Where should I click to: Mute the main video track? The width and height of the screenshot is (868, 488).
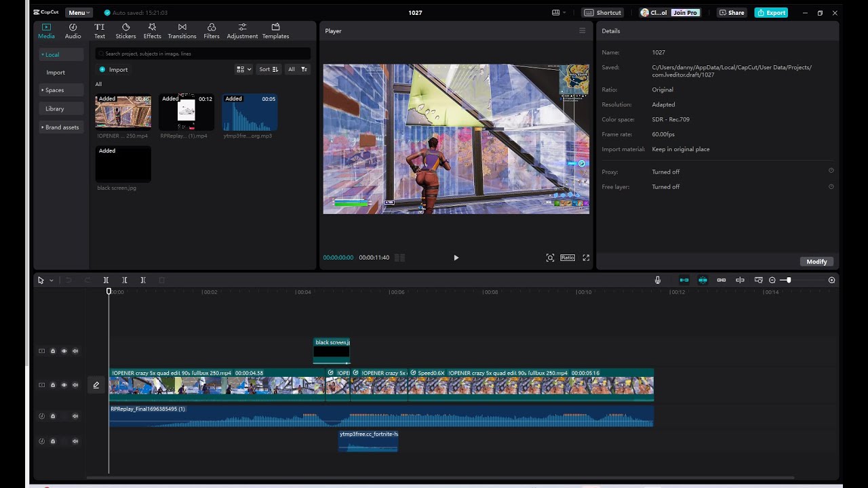pos(75,385)
